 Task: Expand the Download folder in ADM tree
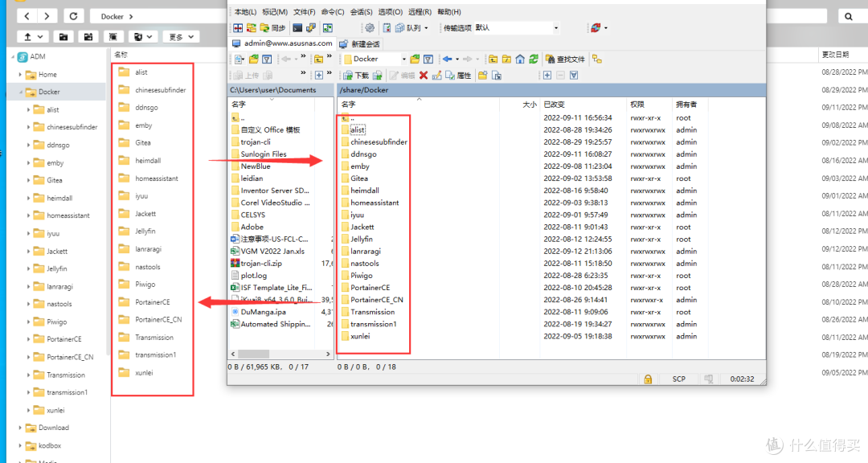click(20, 428)
